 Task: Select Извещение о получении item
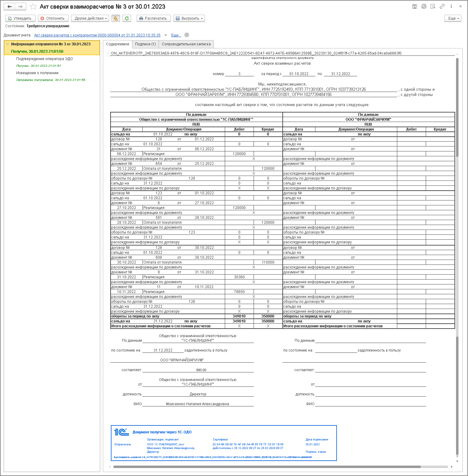37,73
